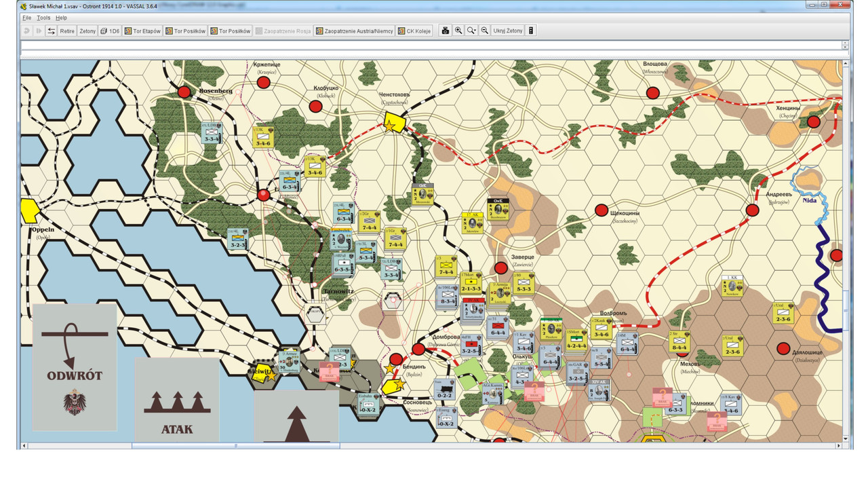Image resolution: width=868 pixels, height=486 pixels.
Task: Roll the 1D6 dice button
Action: coord(110,31)
